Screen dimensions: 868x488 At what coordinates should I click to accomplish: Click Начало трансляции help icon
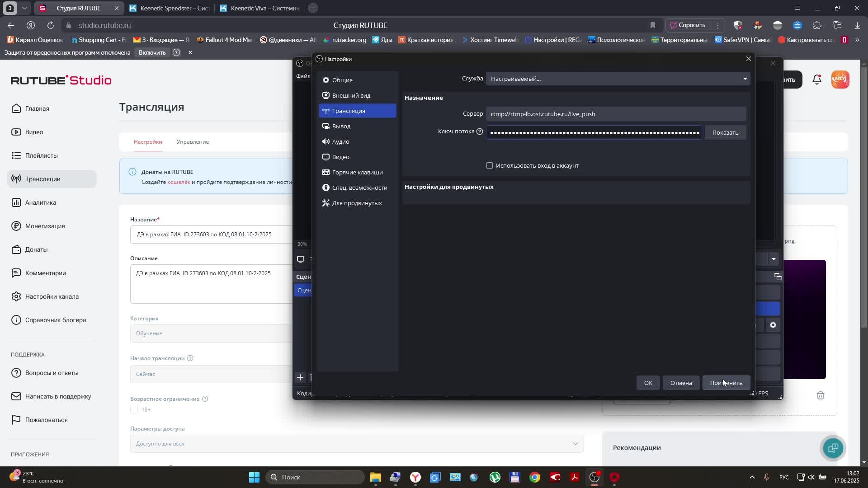pyautogui.click(x=190, y=358)
